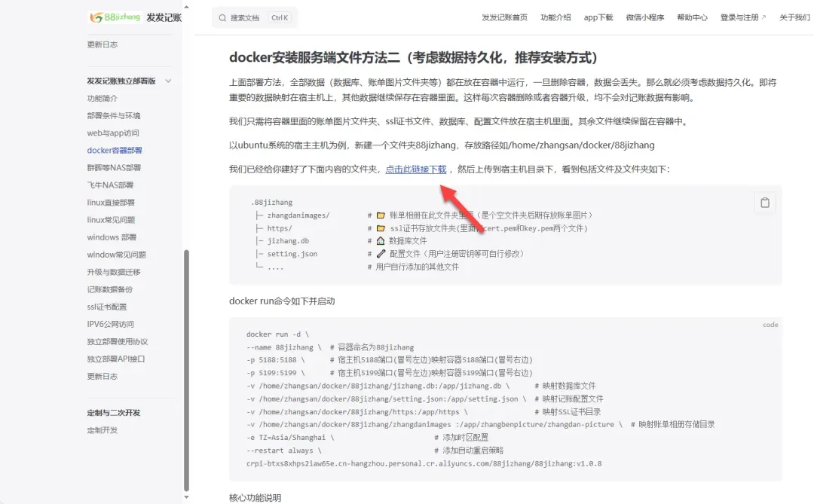Click the https/ line in the folder tree
The width and height of the screenshot is (814, 504).
tap(421, 228)
